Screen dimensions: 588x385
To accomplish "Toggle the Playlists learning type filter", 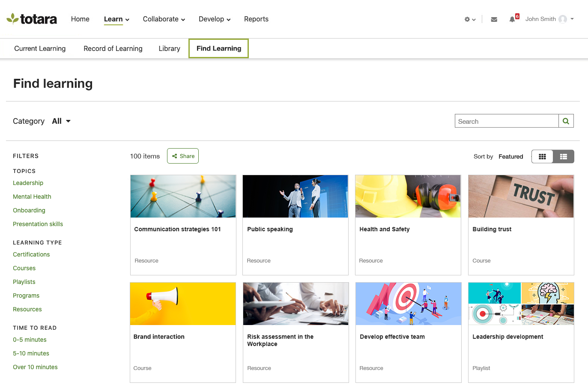I will pyautogui.click(x=24, y=282).
